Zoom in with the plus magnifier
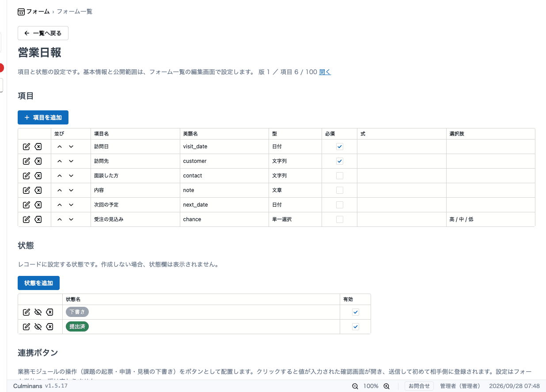This screenshot has height=392, width=546. pos(387,386)
